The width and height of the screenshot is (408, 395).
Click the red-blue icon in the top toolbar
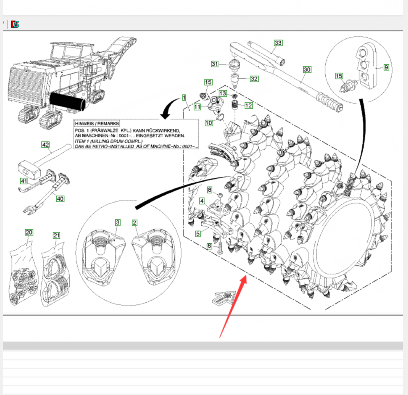[x=15, y=24]
